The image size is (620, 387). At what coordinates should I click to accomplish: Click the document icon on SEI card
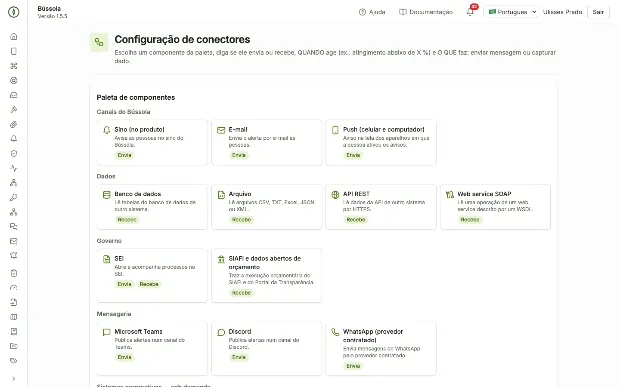[x=106, y=259]
